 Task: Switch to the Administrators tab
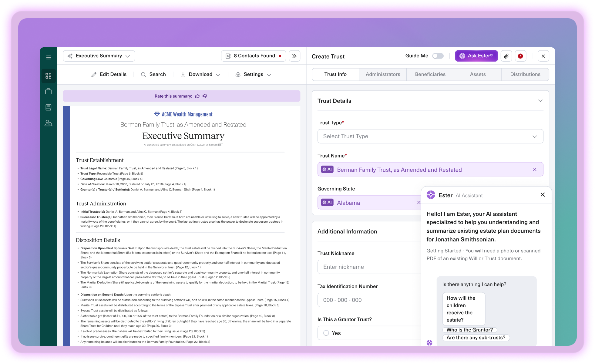point(383,74)
